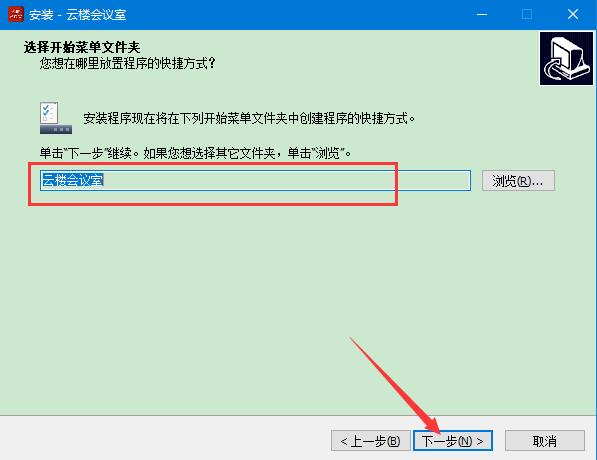Cancel setup using the 取消 button
The height and width of the screenshot is (460, 597).
point(544,441)
